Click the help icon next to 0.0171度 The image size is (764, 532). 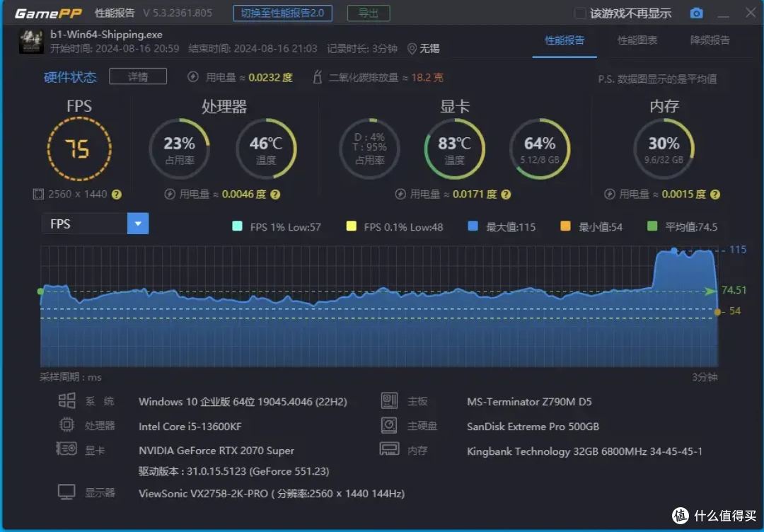(x=506, y=195)
